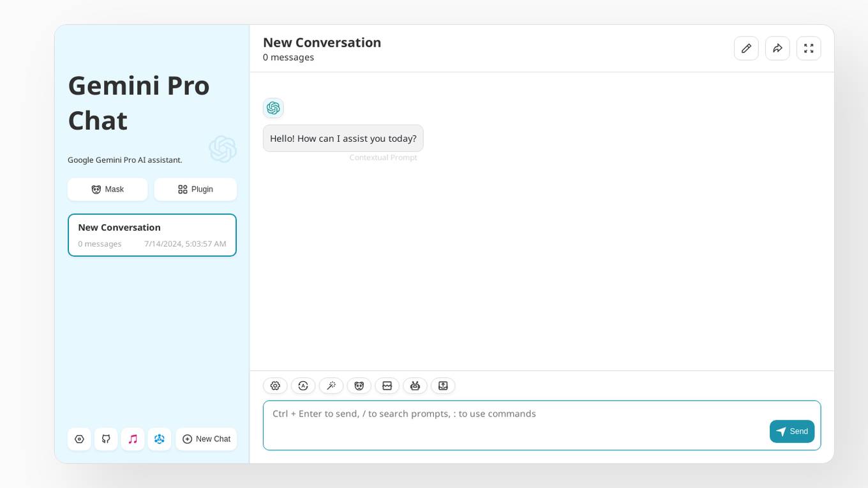This screenshot has height=488, width=868.
Task: Rename conversation with pencil icon
Action: 746,49
